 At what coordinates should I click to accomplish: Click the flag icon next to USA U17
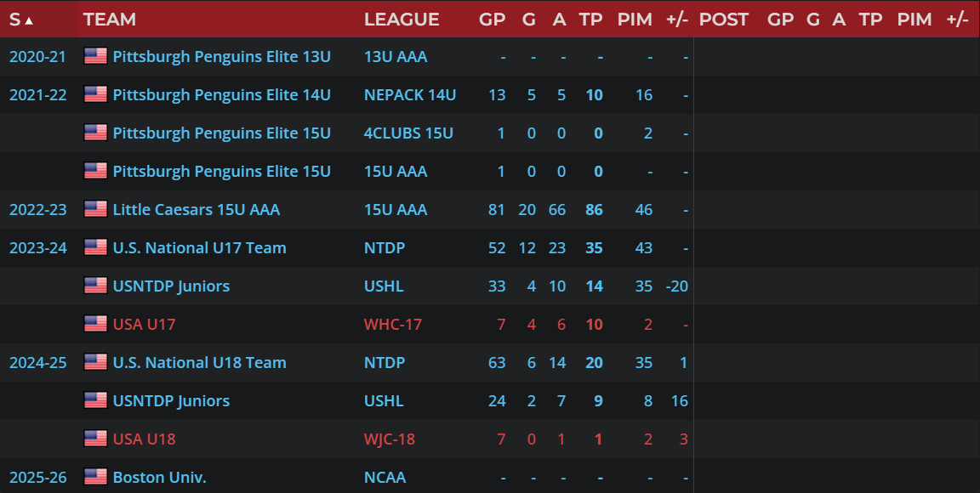click(x=95, y=324)
